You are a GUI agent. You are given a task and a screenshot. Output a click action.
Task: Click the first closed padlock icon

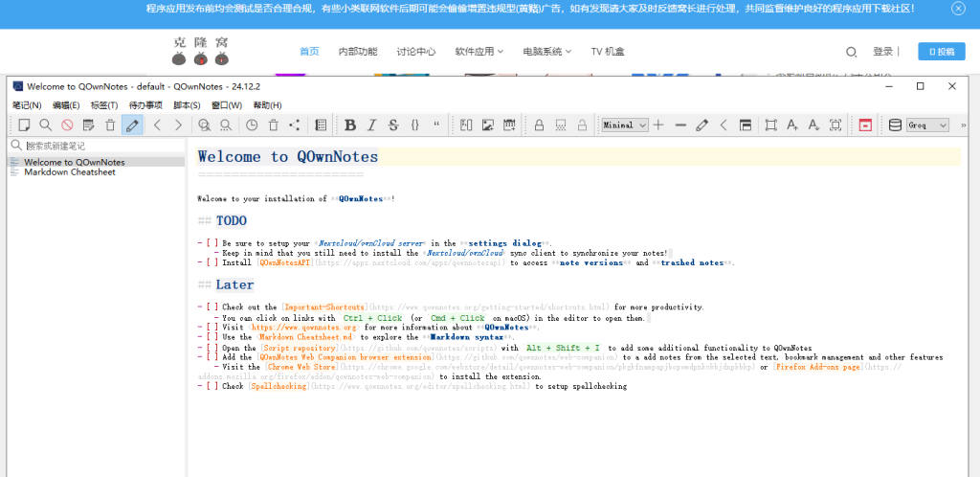(x=539, y=125)
